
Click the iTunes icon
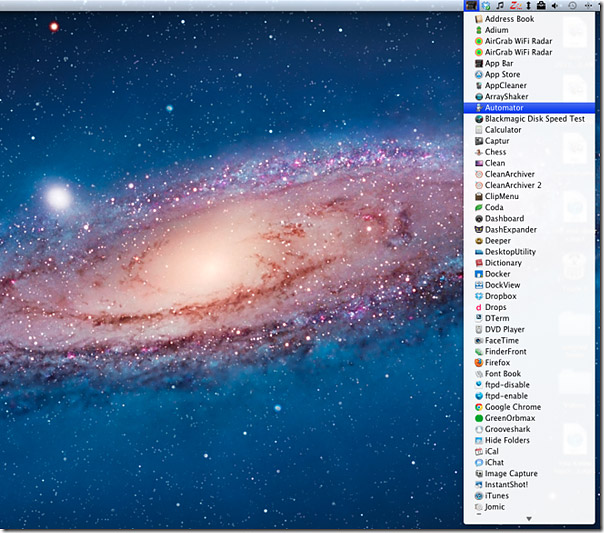click(479, 496)
